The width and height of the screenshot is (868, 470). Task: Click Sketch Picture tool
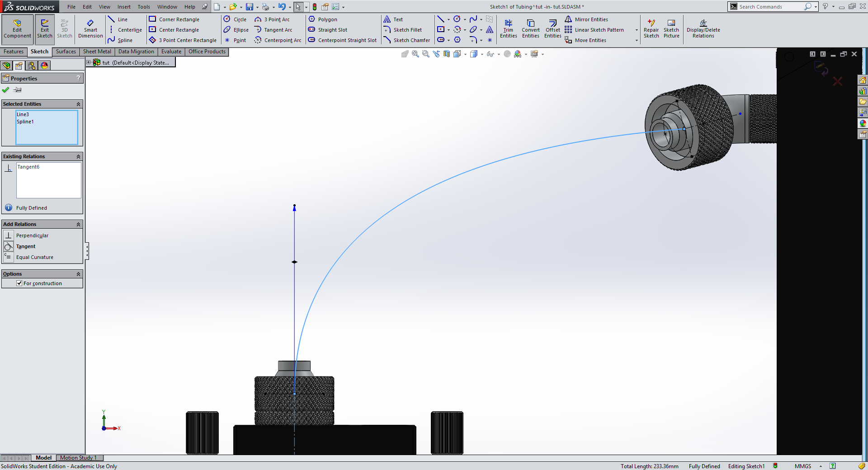coord(671,29)
